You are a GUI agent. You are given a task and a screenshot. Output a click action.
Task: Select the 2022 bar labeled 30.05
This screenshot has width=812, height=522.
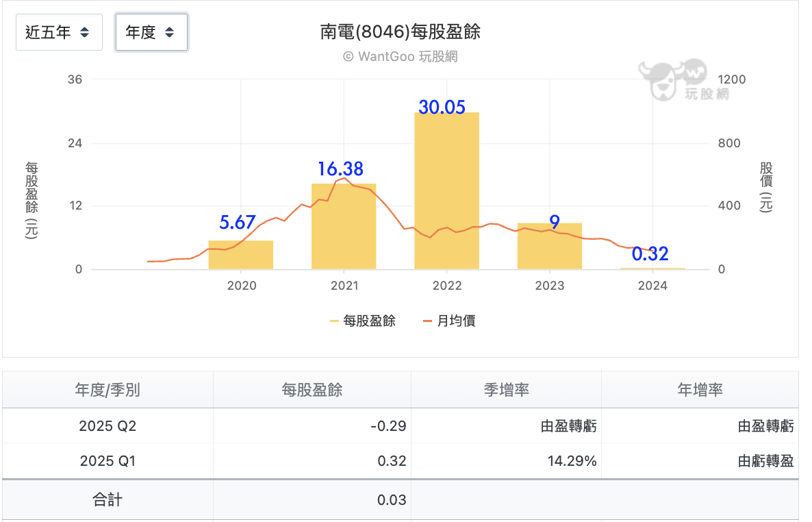446,190
